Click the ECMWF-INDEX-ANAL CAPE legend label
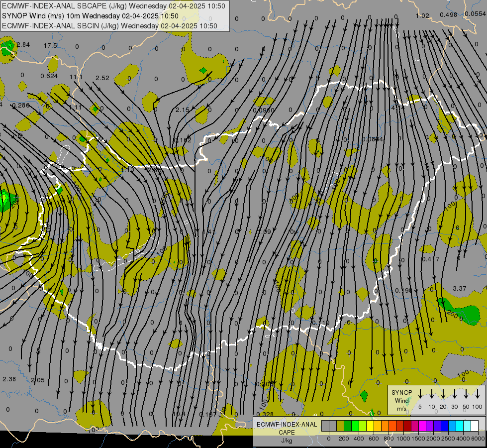 coord(287,428)
